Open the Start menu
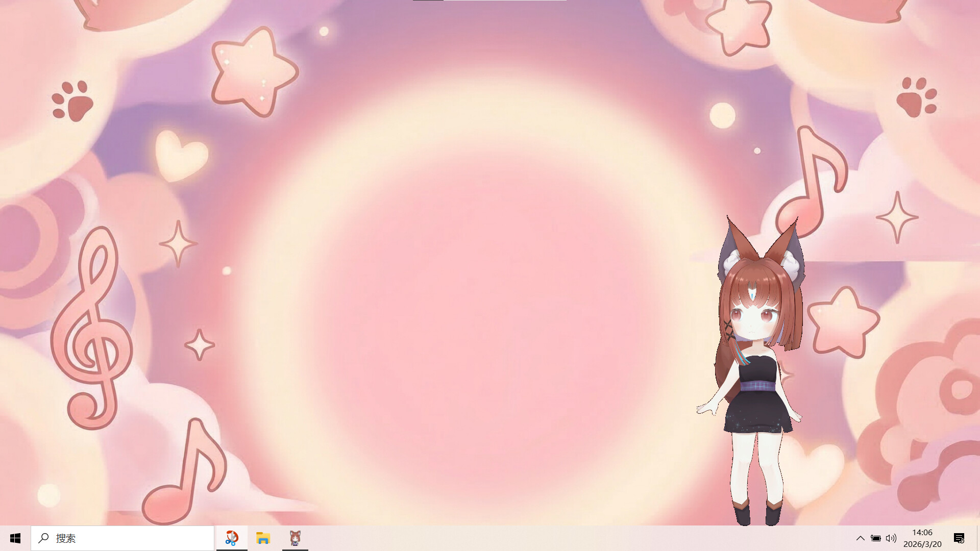The image size is (980, 551). tap(15, 538)
